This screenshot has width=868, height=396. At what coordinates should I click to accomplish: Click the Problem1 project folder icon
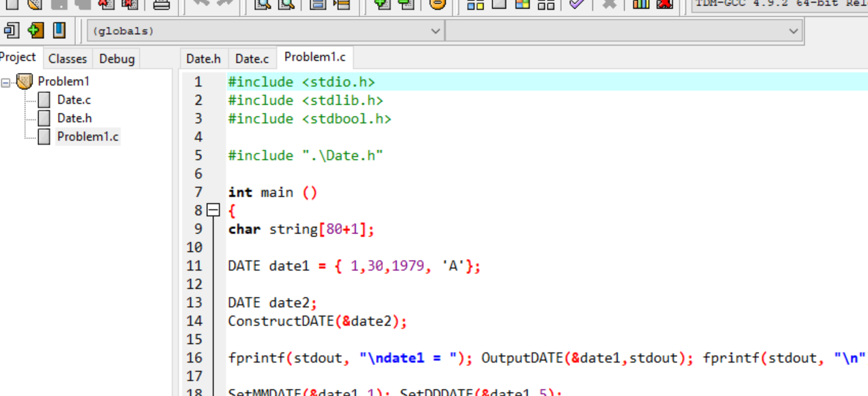tap(25, 81)
